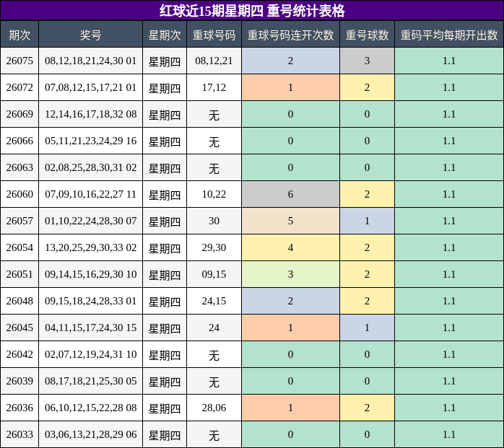Click period number 26060
The image size is (504, 448).
click(19, 194)
